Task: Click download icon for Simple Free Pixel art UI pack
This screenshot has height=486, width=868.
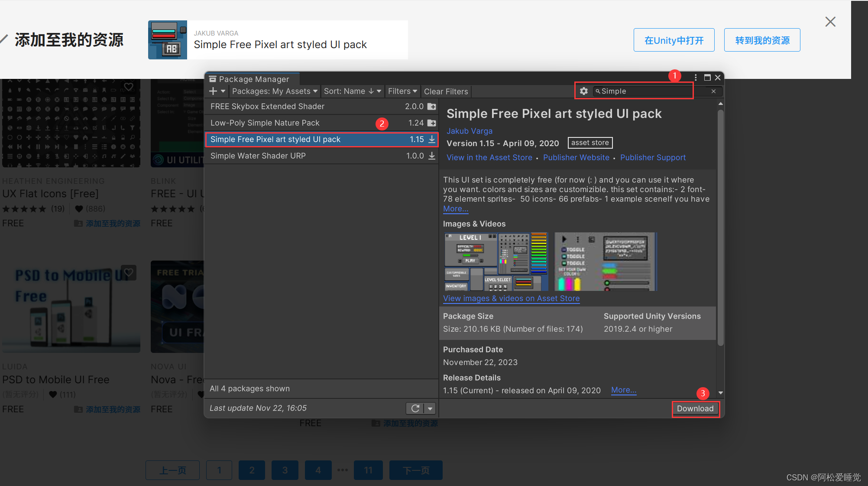Action: click(x=432, y=140)
